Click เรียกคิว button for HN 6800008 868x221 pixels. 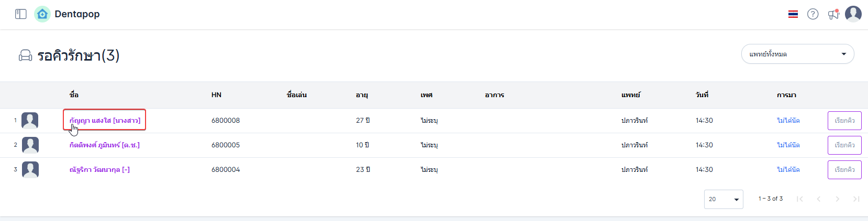pyautogui.click(x=844, y=121)
